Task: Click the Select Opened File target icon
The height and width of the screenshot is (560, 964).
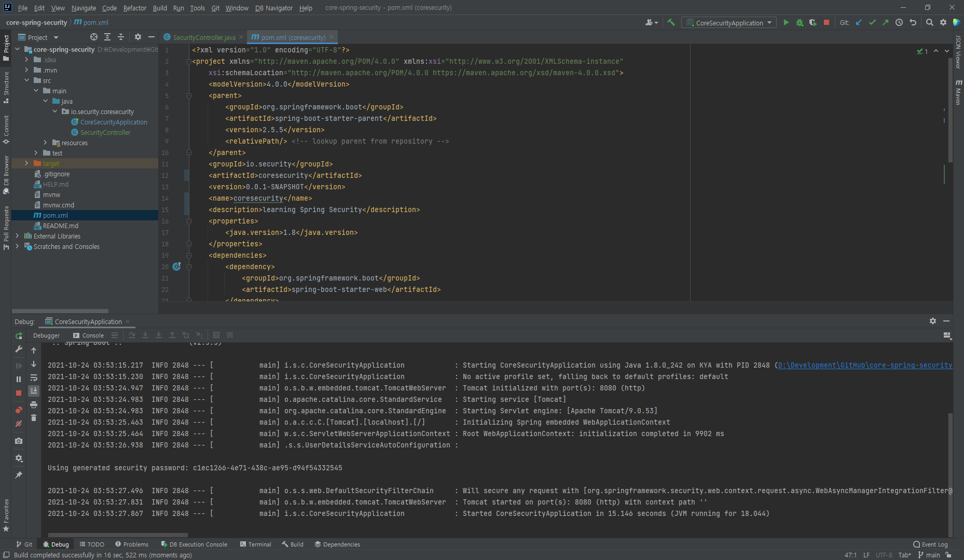Action: click(94, 37)
